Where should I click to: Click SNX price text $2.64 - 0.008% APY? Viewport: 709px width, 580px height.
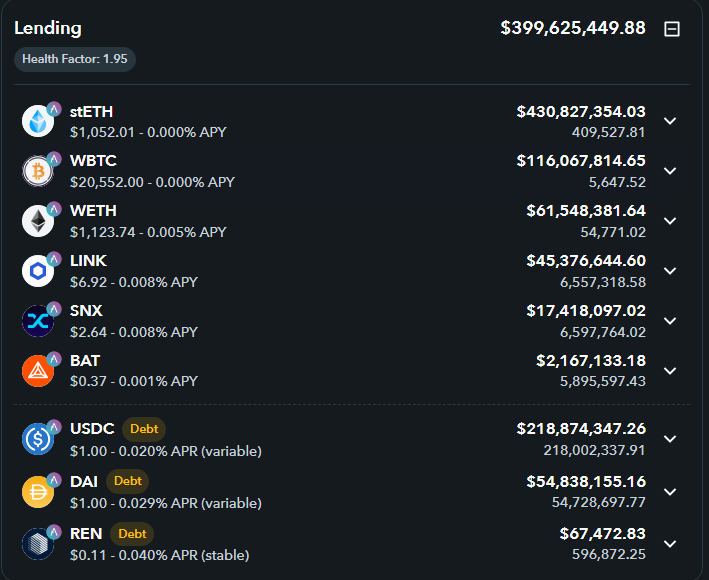pos(134,332)
